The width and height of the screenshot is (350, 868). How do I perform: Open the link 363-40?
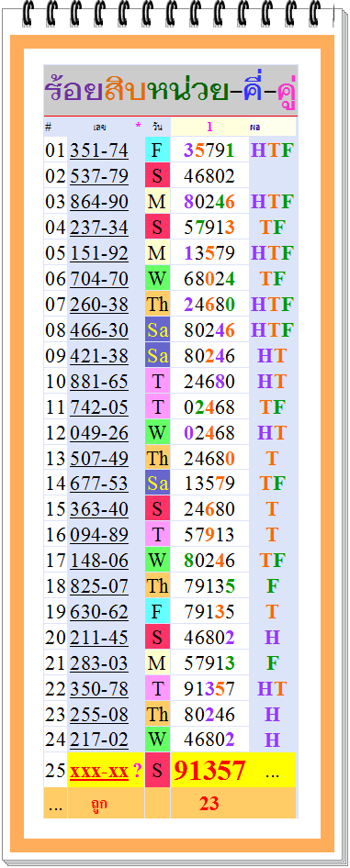(99, 508)
